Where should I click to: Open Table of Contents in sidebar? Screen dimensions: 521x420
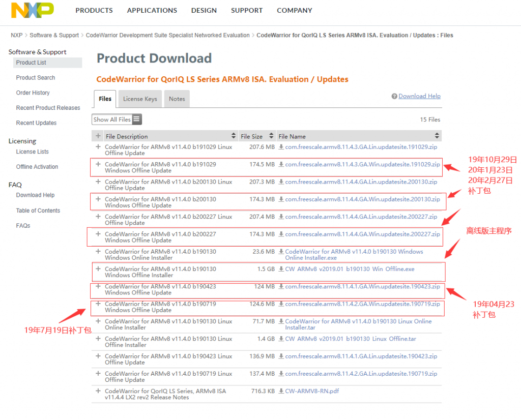(38, 211)
